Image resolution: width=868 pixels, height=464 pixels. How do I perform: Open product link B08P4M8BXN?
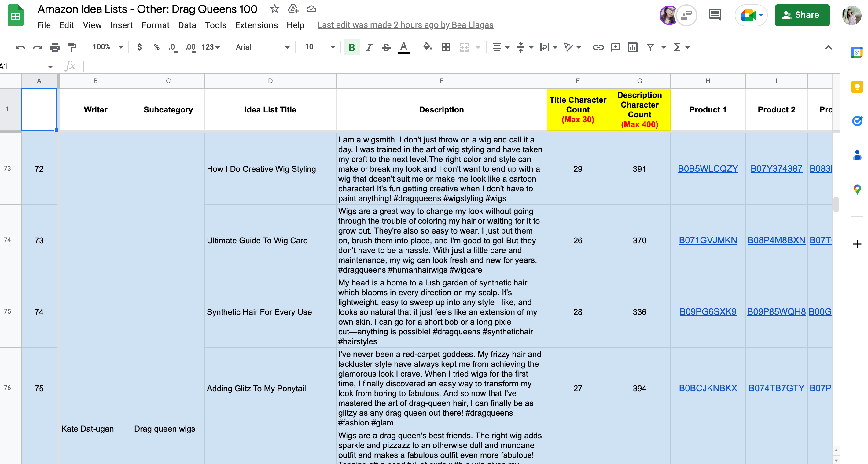[776, 240]
